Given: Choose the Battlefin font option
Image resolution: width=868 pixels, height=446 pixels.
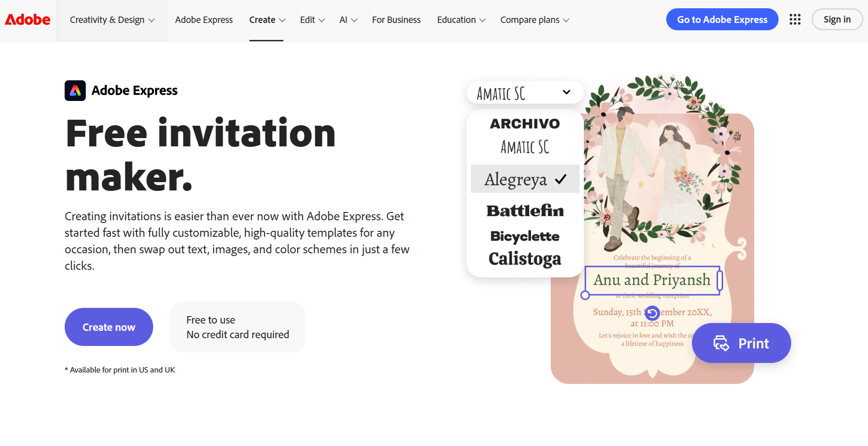Looking at the screenshot, I should [525, 211].
